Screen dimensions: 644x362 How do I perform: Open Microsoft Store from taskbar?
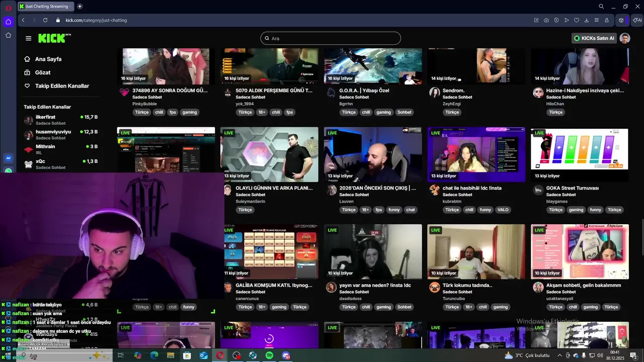coord(187,355)
